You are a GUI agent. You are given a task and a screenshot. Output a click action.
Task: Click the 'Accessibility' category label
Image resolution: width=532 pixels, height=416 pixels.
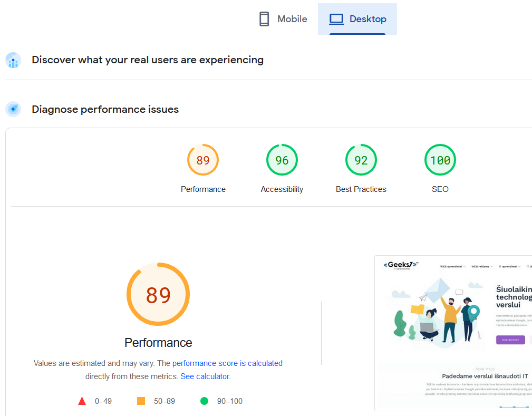point(282,189)
